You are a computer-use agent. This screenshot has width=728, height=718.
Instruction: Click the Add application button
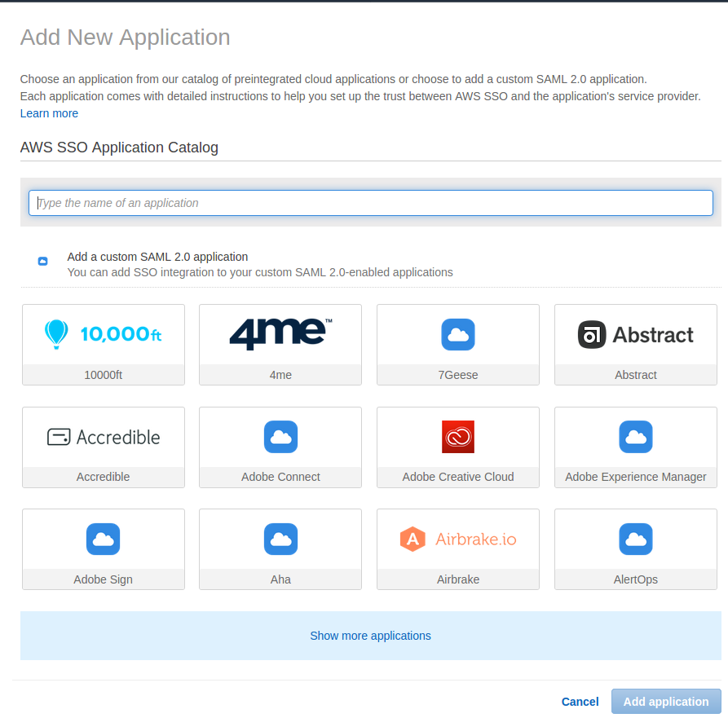click(x=666, y=702)
